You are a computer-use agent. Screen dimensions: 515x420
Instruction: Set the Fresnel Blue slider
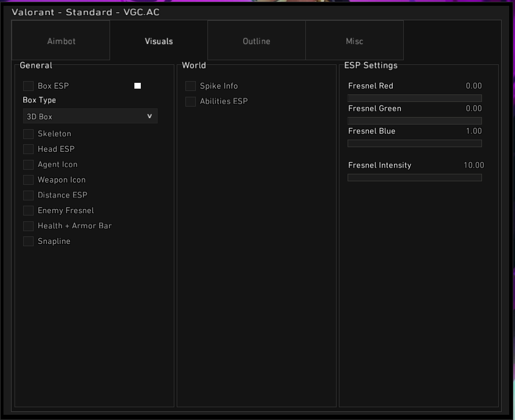(415, 144)
